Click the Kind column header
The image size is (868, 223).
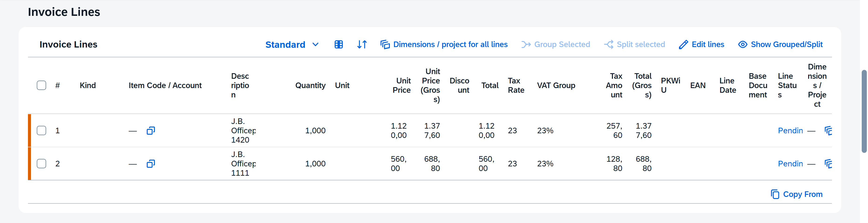tap(88, 85)
